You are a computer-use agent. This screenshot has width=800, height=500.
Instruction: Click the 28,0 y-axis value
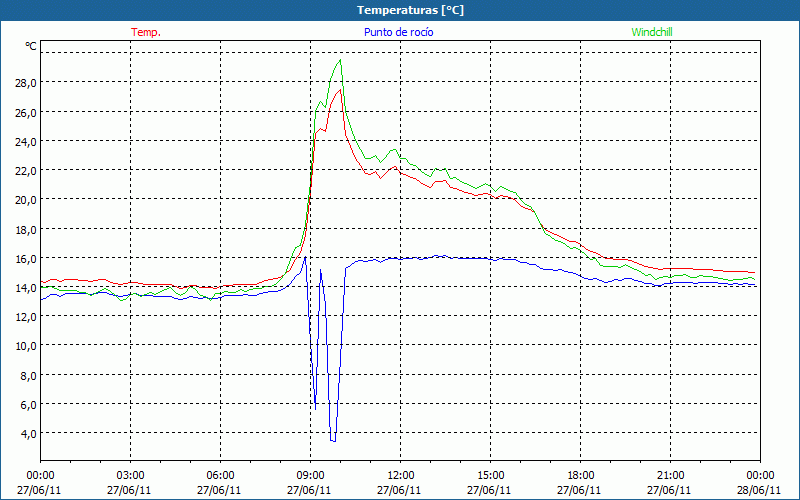click(x=26, y=83)
